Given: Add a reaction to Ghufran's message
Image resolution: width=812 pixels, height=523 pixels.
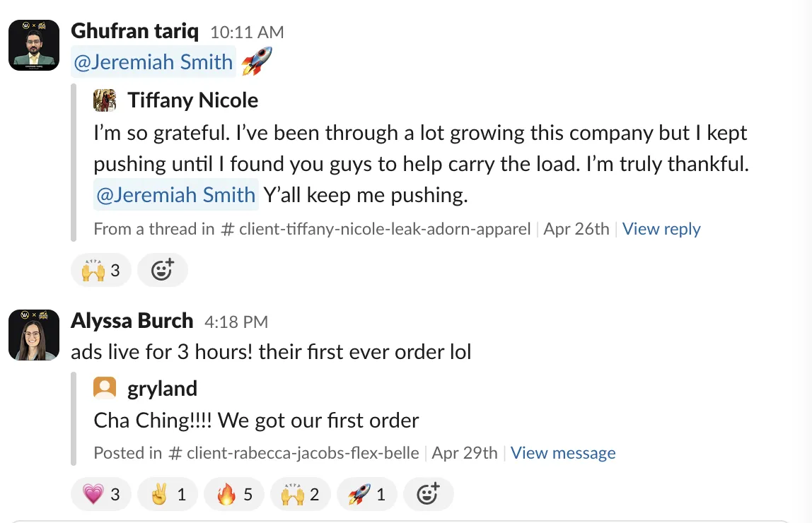Looking at the screenshot, I should 162,270.
